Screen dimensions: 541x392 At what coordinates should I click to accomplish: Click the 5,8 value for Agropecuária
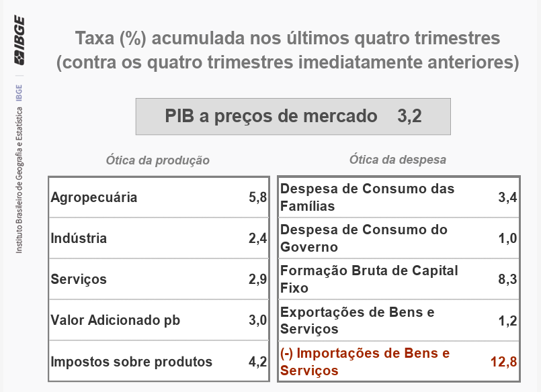pos(258,197)
